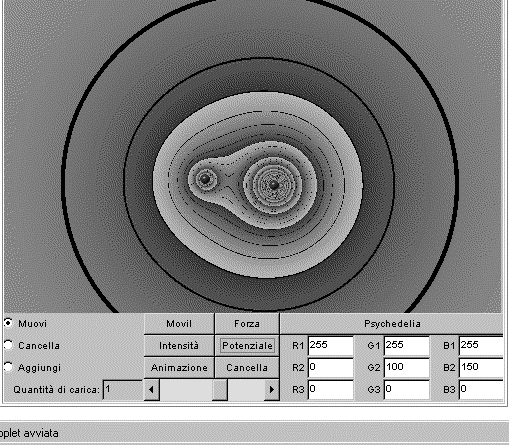Click the Movil button
Image resolution: width=509 pixels, height=445 pixels.
pos(179,324)
